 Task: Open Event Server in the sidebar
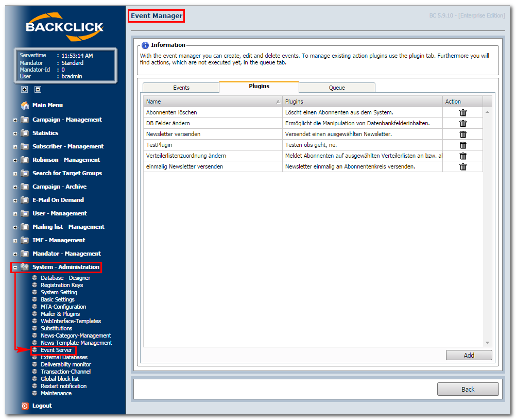pos(56,350)
